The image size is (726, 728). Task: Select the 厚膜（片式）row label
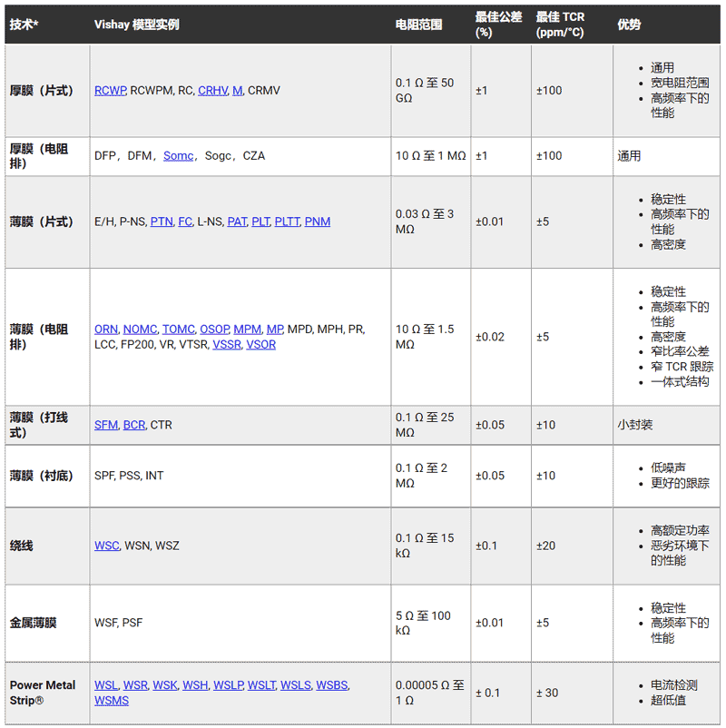click(42, 91)
